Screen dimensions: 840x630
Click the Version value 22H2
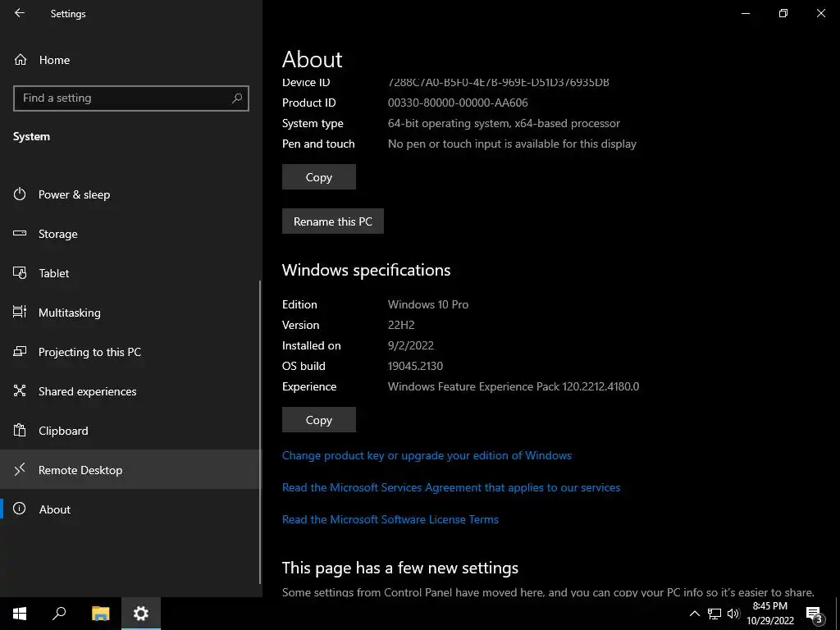tap(401, 325)
